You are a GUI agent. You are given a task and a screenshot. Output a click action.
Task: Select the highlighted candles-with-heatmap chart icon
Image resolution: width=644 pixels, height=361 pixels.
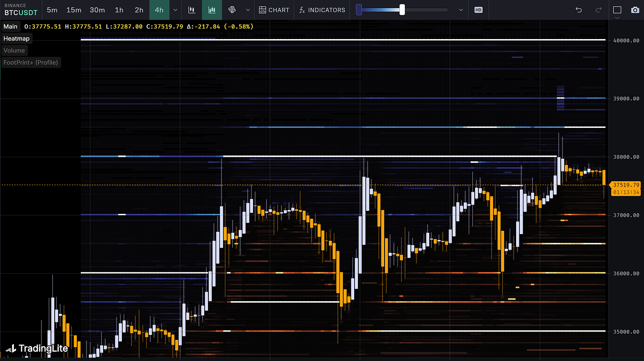[212, 10]
